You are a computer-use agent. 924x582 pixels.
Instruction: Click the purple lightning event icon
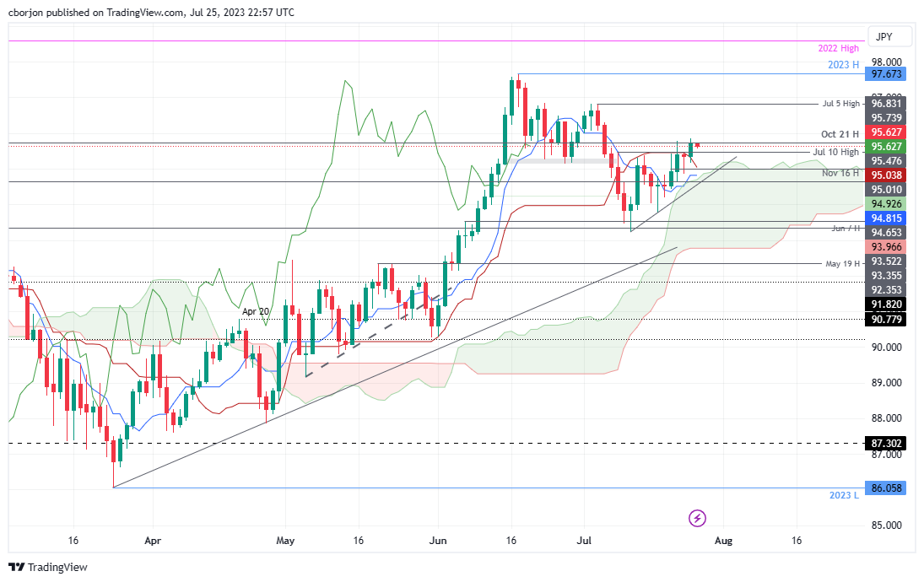[x=697, y=517]
